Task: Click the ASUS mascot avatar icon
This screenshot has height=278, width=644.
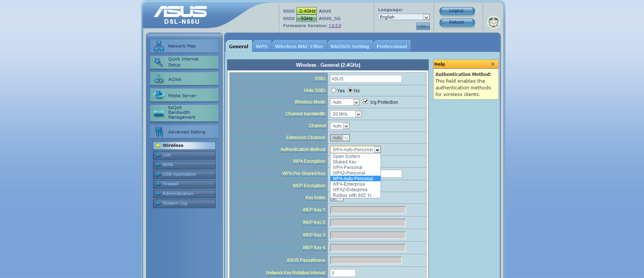Action: click(493, 22)
